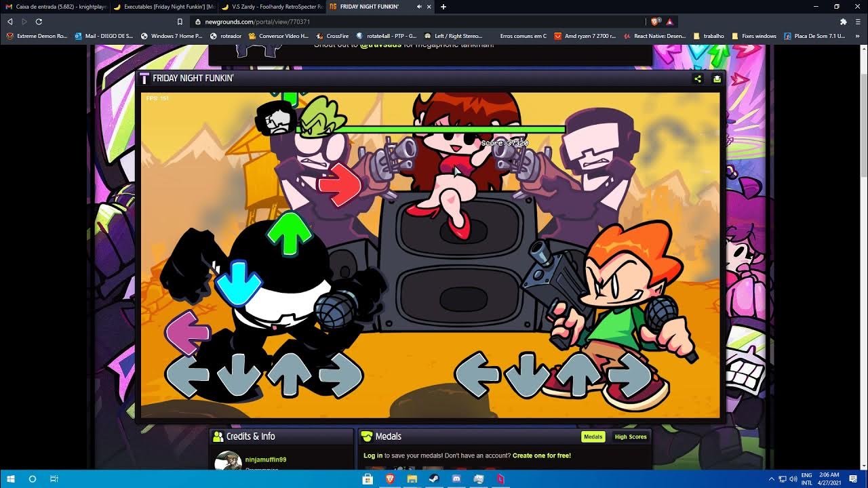Viewport: 868px width, 488px height.
Task: Click the whiteboard-like app icon in taskbar
Action: tap(478, 479)
